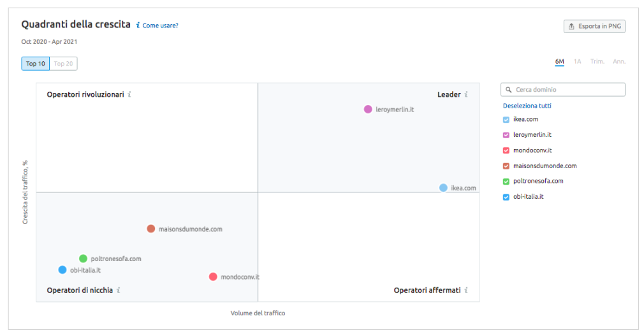
Task: Click info icon beside Operatori affermati
Action: 466,290
